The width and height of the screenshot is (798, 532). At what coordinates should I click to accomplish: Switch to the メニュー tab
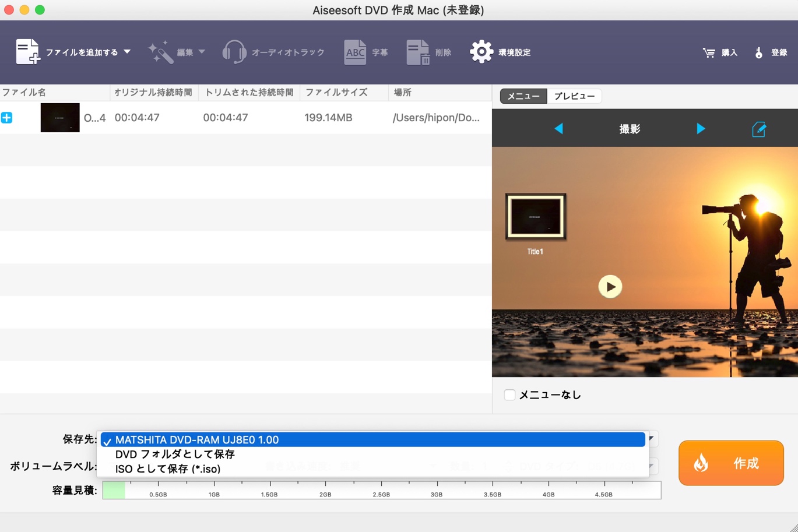(x=523, y=96)
